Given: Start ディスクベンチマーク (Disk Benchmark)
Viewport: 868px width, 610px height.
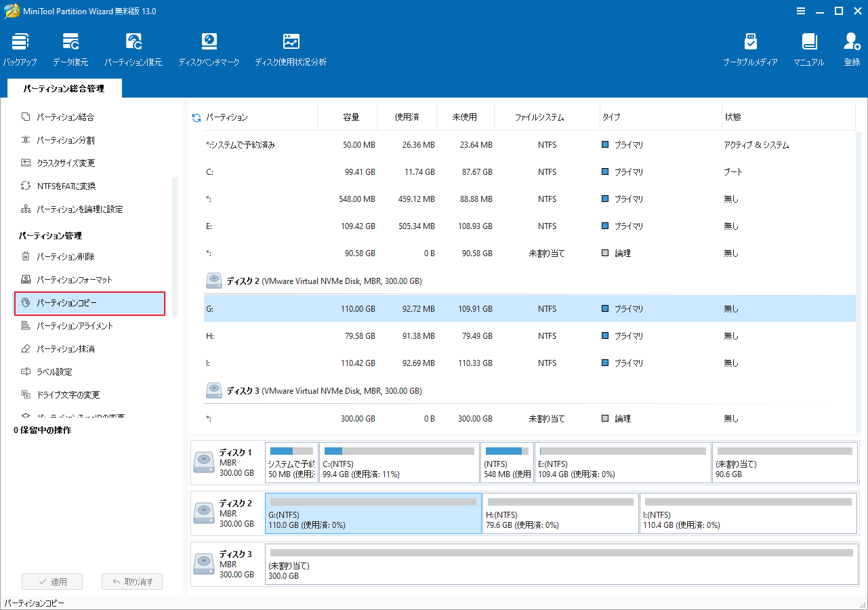Looking at the screenshot, I should pyautogui.click(x=209, y=49).
